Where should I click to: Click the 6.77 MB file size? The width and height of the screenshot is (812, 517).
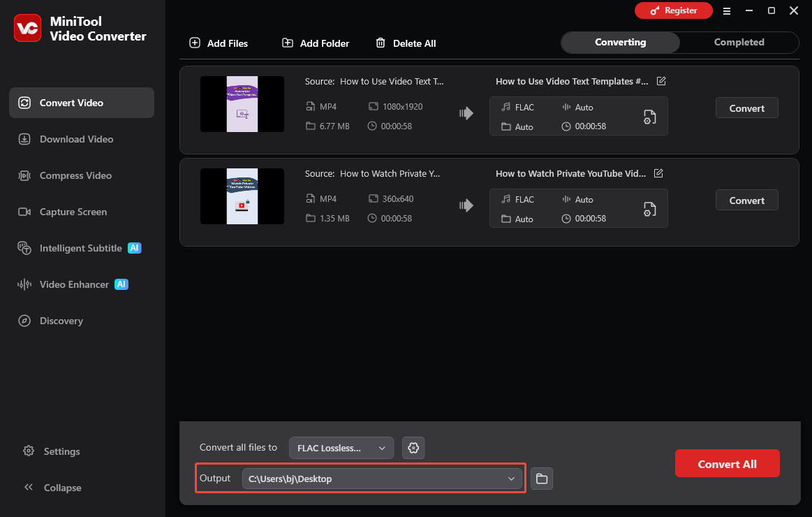pos(334,126)
